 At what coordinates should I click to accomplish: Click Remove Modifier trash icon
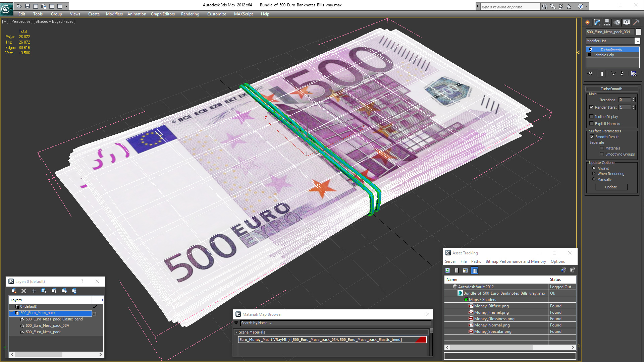click(622, 74)
